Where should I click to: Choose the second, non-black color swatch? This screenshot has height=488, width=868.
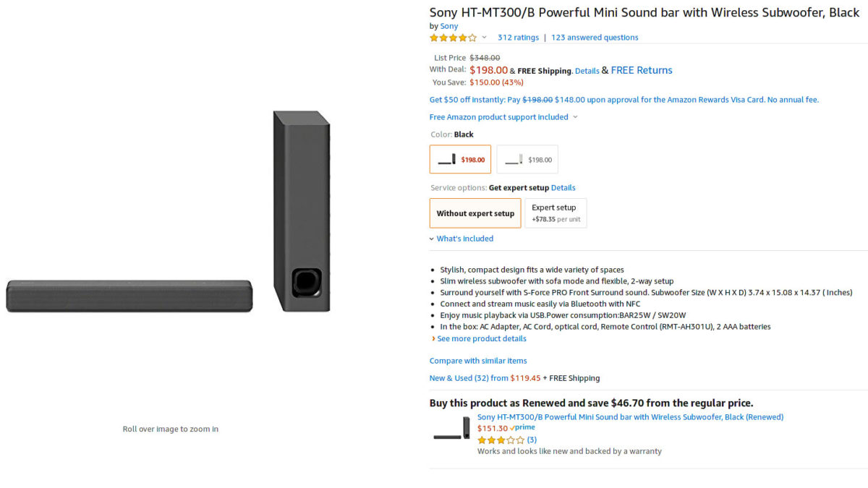pyautogui.click(x=527, y=160)
